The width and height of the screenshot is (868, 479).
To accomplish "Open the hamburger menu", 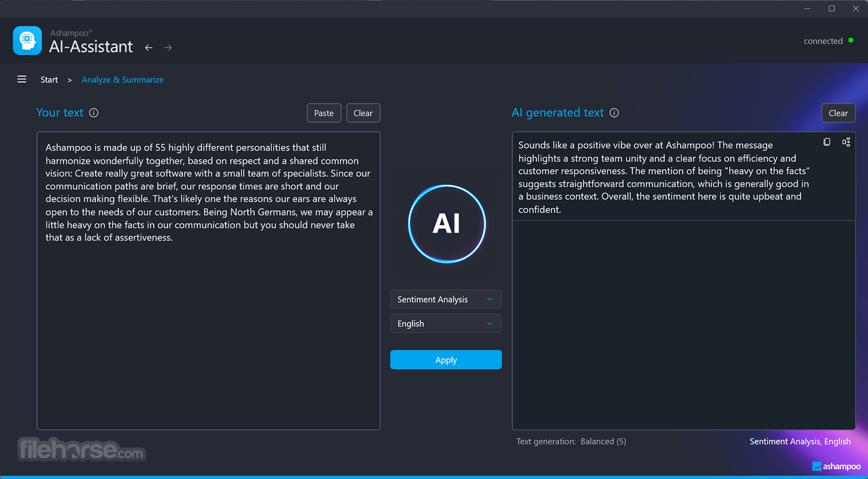I will (22, 79).
